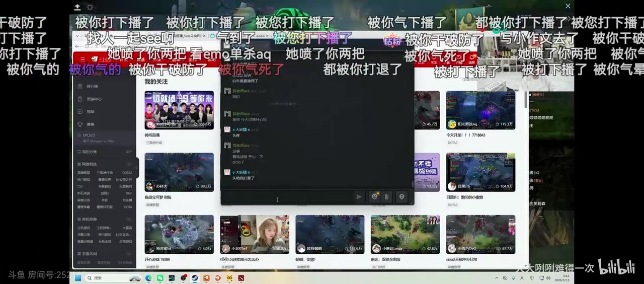Click the chat message input field

coord(287,197)
